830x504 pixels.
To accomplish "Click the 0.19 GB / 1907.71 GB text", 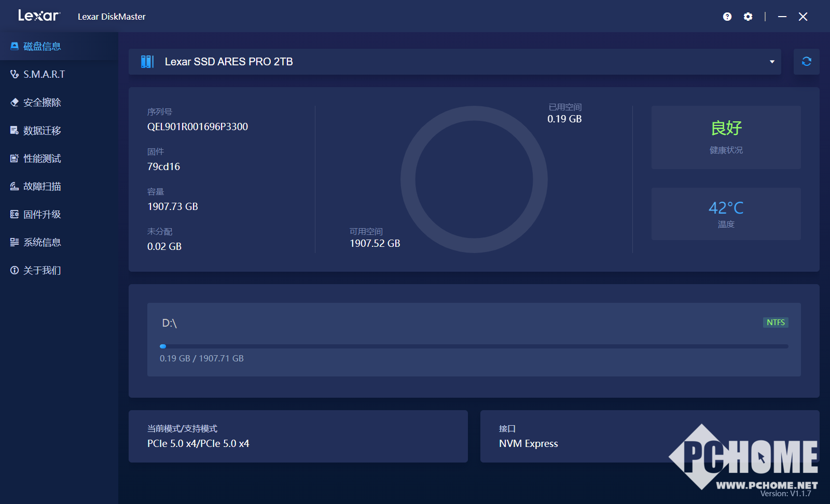I will [x=202, y=358].
